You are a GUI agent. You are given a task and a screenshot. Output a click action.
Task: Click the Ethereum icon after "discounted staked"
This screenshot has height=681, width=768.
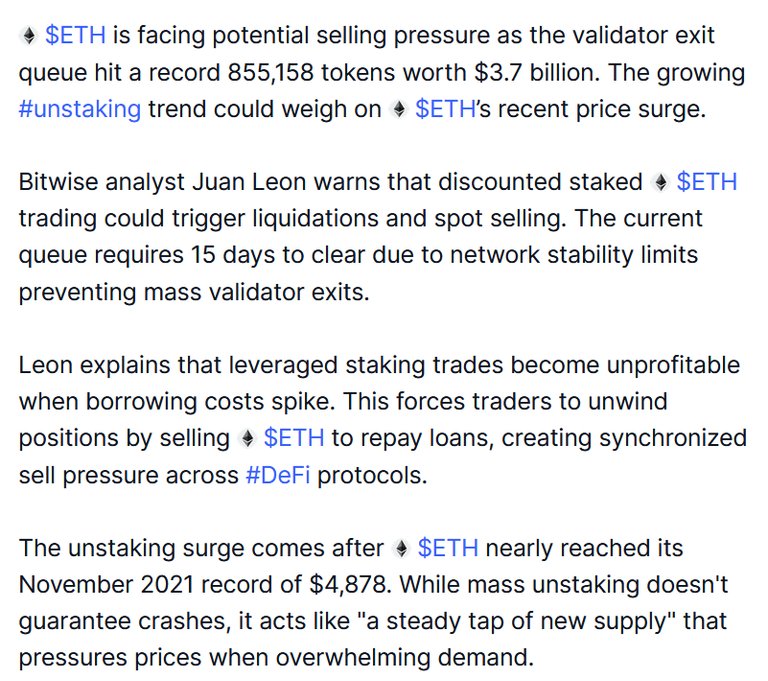660,183
